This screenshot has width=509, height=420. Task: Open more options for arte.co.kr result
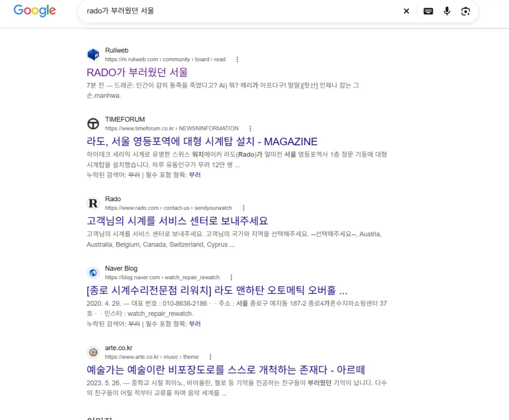(x=210, y=357)
